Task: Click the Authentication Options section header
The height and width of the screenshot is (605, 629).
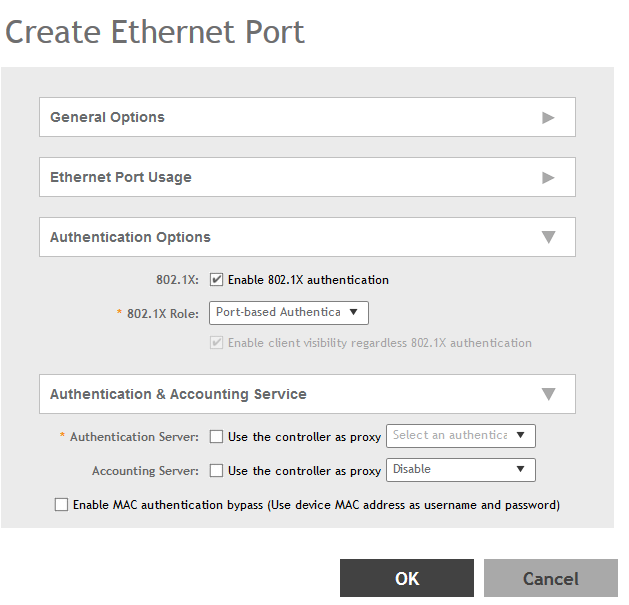Action: [x=130, y=237]
